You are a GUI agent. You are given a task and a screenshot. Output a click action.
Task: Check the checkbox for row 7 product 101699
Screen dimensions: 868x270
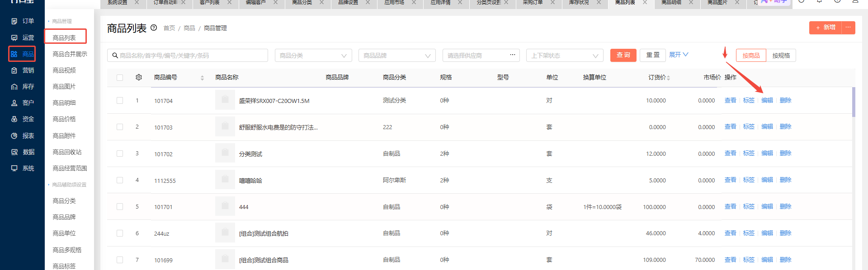tap(120, 260)
